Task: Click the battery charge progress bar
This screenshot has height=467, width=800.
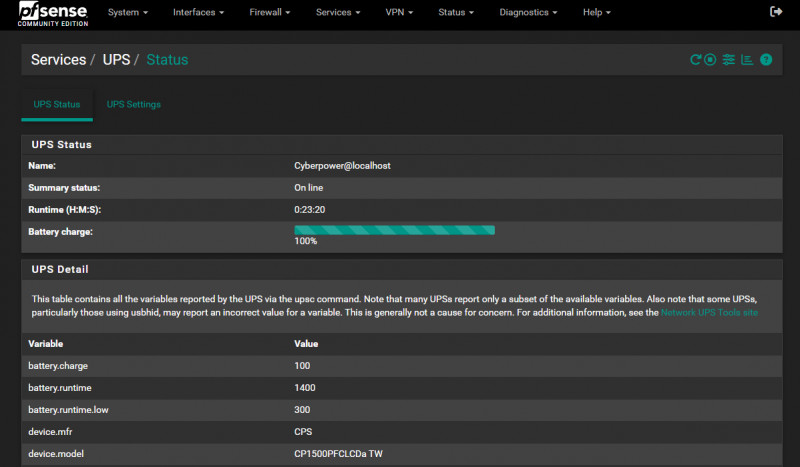Action: point(394,230)
